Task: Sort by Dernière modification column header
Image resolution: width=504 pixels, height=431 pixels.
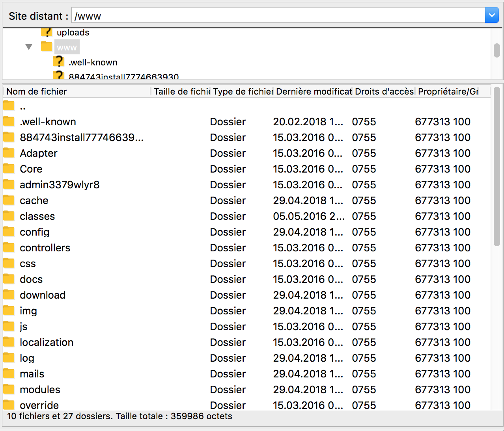Action: point(313,91)
